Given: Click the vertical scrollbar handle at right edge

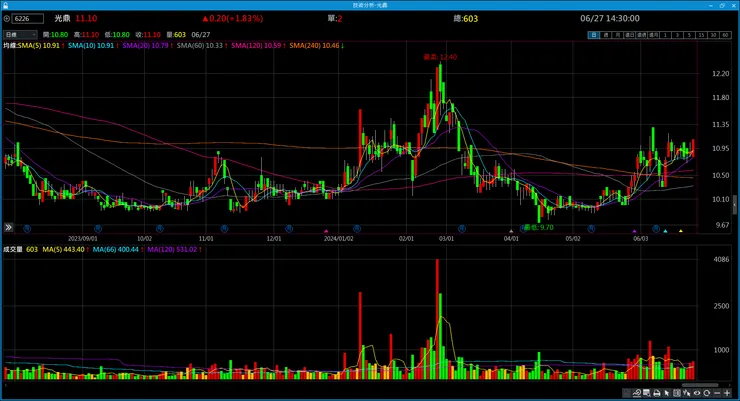Looking at the screenshot, I should click(x=734, y=205).
